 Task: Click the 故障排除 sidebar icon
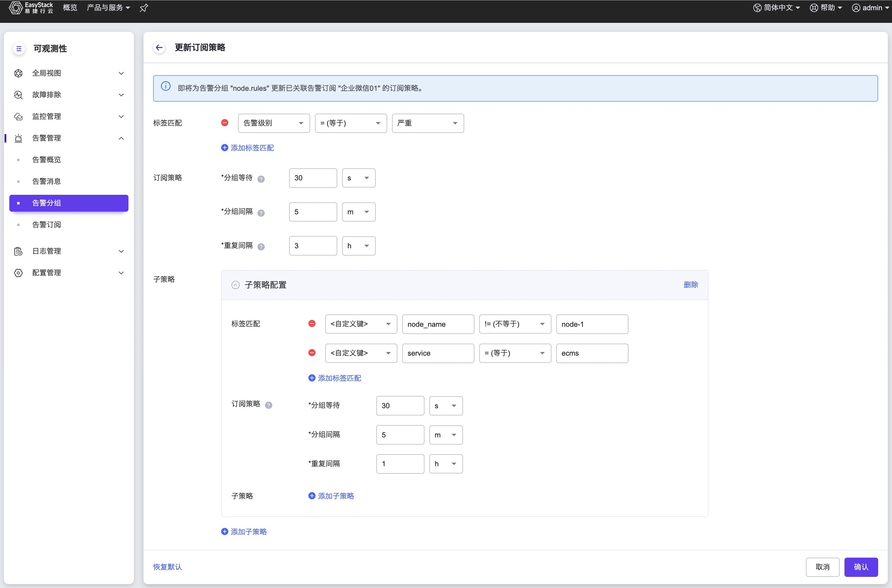pyautogui.click(x=18, y=95)
